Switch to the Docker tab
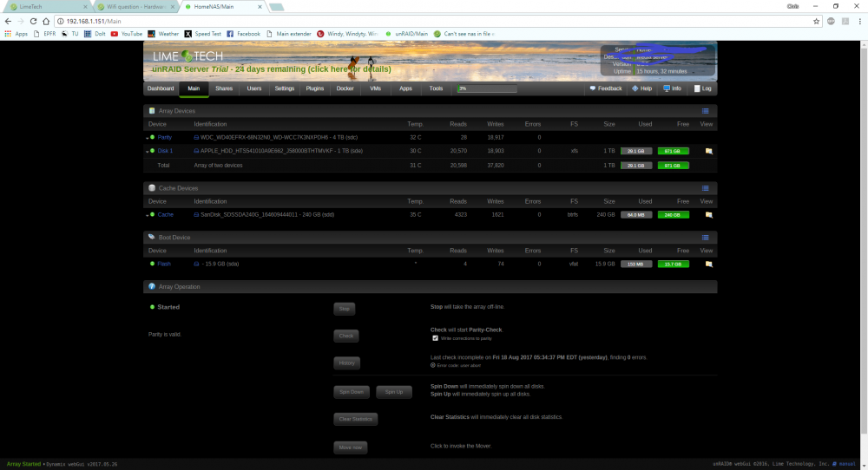The width and height of the screenshot is (868, 470). click(x=345, y=88)
